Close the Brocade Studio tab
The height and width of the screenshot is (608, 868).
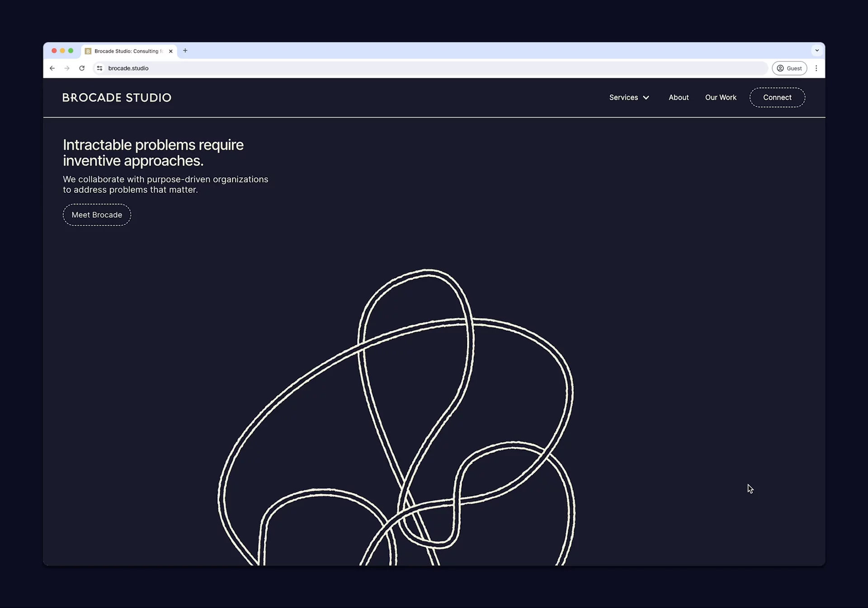pos(170,51)
